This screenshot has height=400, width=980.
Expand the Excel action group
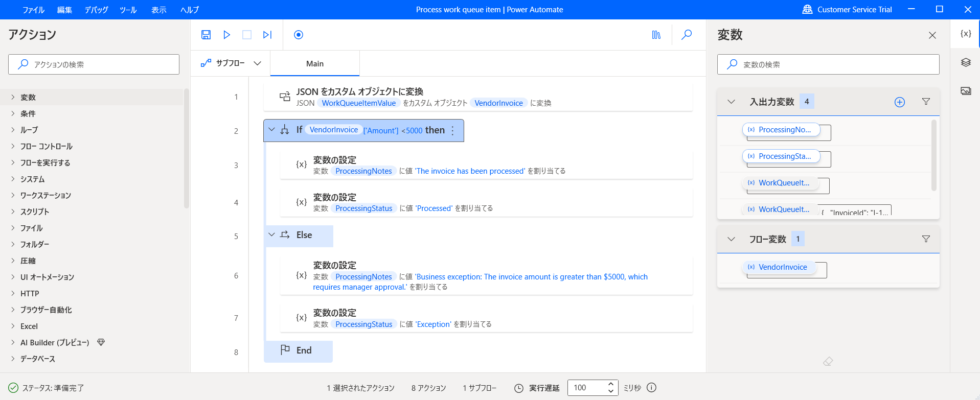[x=13, y=326]
